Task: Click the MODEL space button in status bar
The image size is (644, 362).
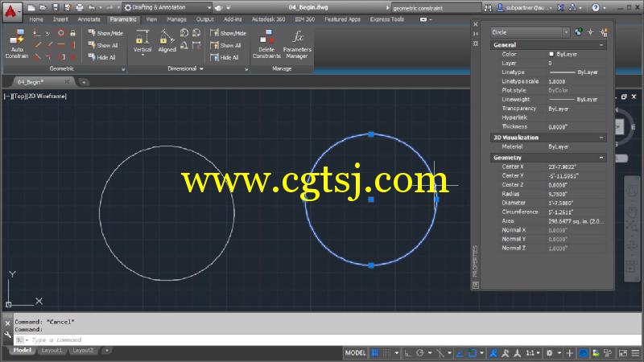Action: click(355, 353)
